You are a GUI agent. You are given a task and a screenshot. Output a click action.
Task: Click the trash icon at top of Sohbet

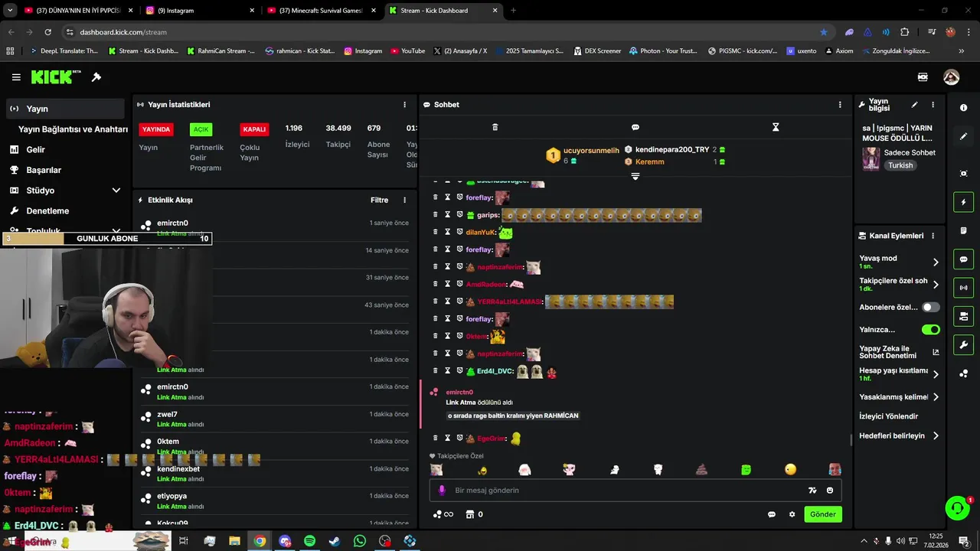(x=495, y=127)
